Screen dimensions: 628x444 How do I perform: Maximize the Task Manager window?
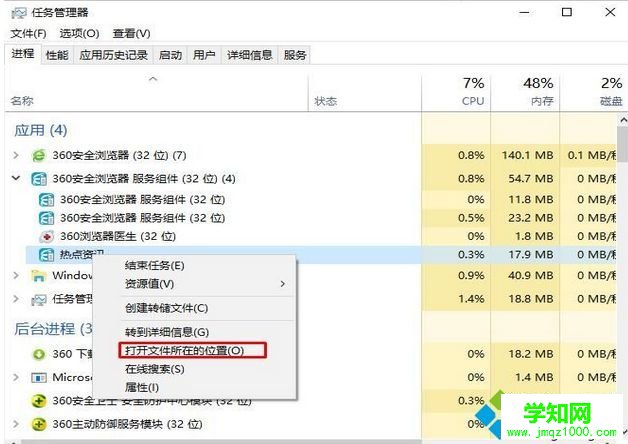567,12
